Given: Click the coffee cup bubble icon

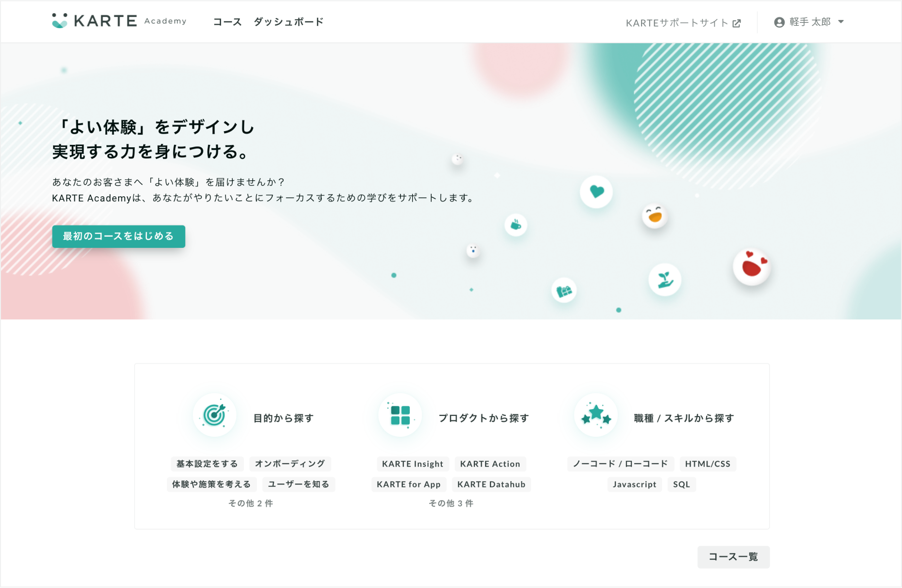Looking at the screenshot, I should pos(516,225).
